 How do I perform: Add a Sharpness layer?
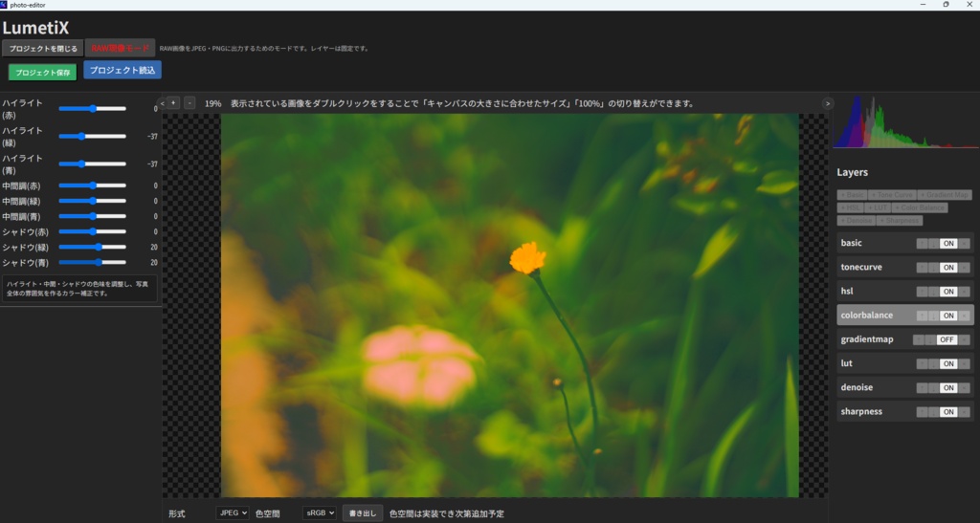pyautogui.click(x=900, y=220)
